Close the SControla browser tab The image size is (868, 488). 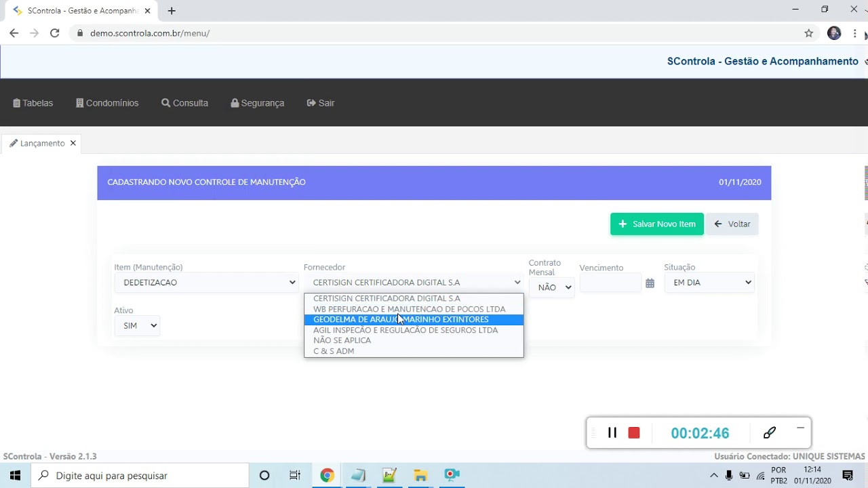coord(147,11)
